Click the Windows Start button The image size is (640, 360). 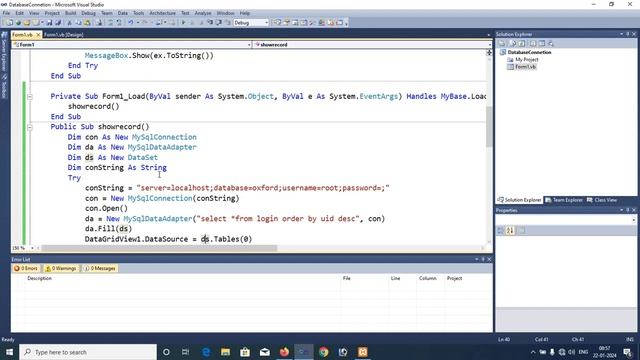coord(9,352)
